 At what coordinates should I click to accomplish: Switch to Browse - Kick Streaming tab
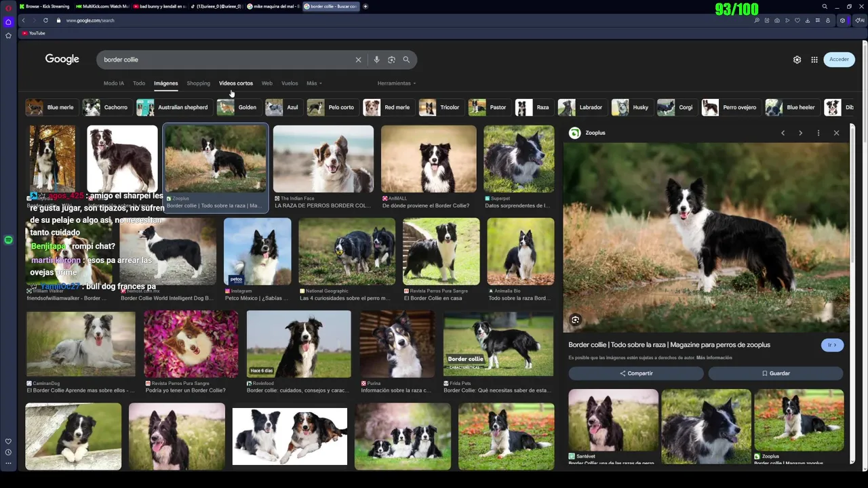(45, 7)
